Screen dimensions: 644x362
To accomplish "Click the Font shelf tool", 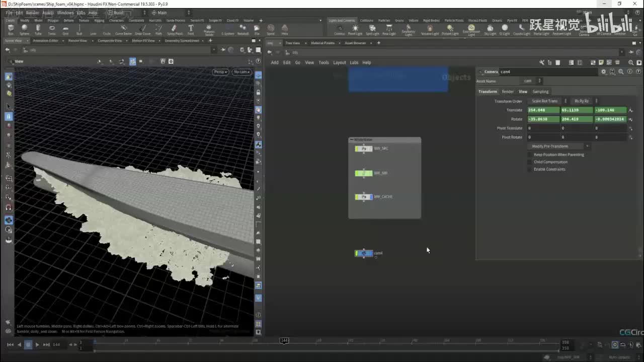I will (x=191, y=29).
